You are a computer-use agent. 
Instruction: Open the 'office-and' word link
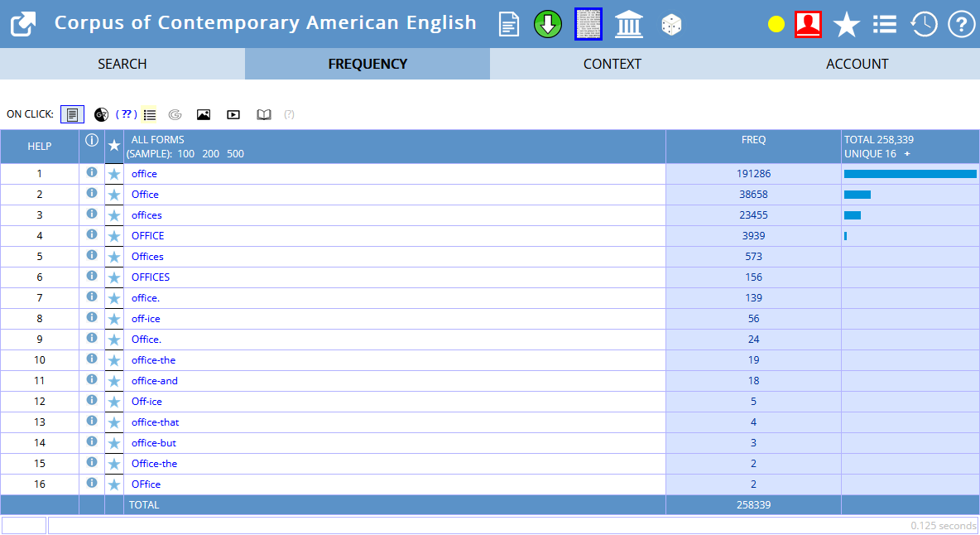tap(155, 381)
